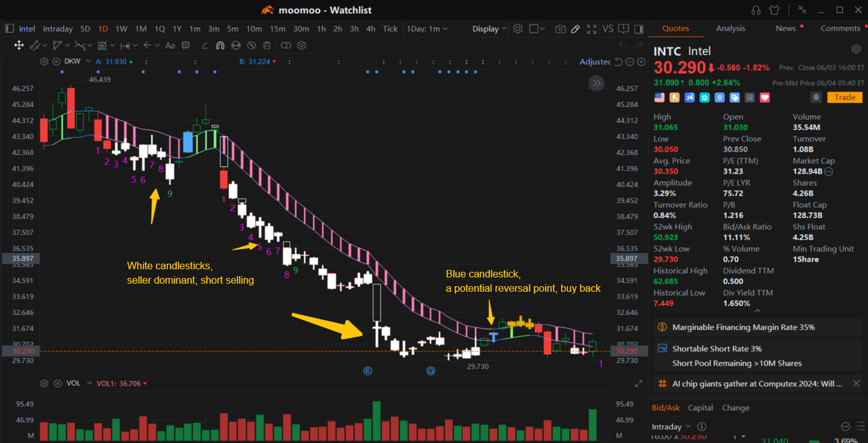Open the chart settings gear next to Display
Image resolution: width=868 pixels, height=443 pixels.
tap(518, 29)
